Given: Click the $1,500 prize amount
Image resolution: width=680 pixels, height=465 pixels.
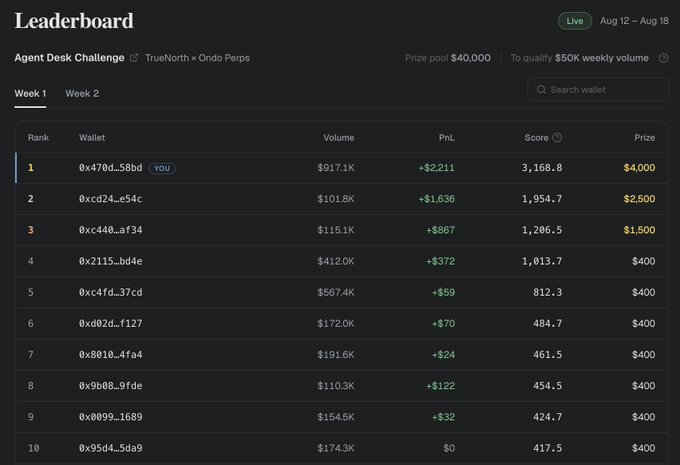Looking at the screenshot, I should [639, 230].
